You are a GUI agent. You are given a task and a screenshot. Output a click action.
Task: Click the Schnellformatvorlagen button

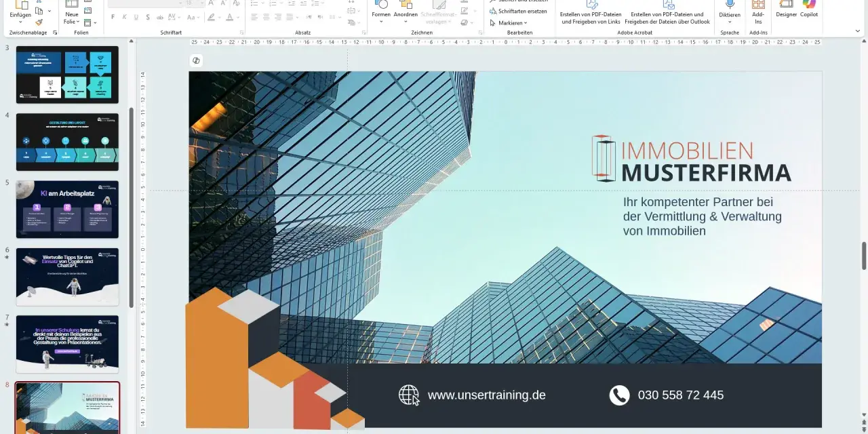439,14
